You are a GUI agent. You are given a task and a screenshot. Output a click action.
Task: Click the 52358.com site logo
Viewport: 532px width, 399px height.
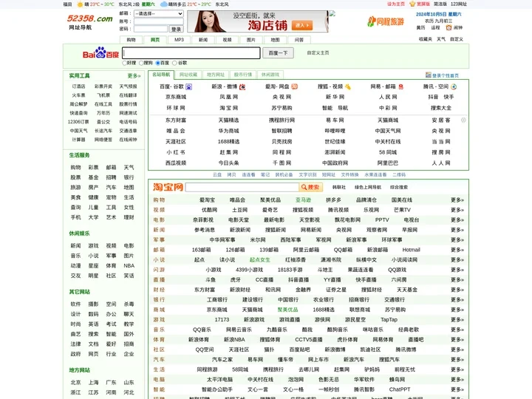(89, 21)
